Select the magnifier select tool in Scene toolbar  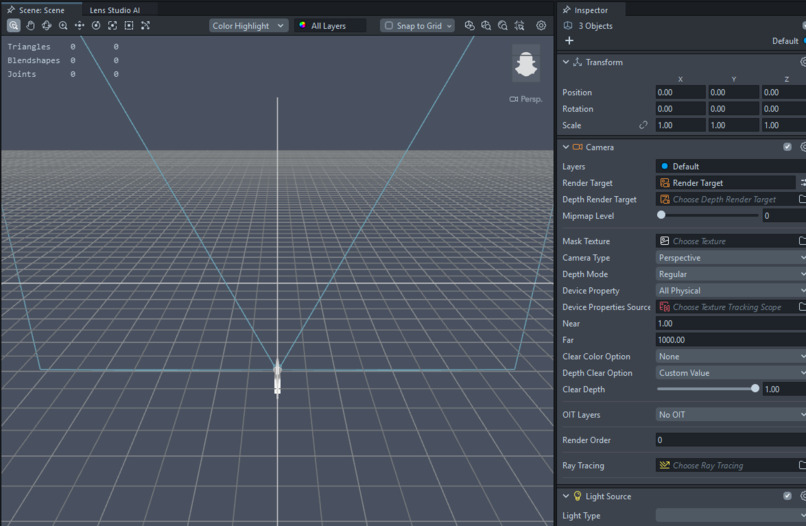[x=13, y=25]
